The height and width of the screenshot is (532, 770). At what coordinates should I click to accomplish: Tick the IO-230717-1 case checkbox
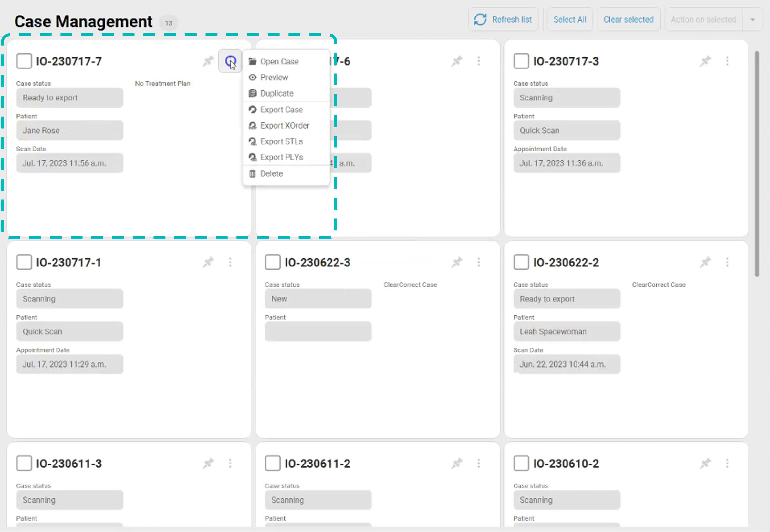[x=24, y=262]
